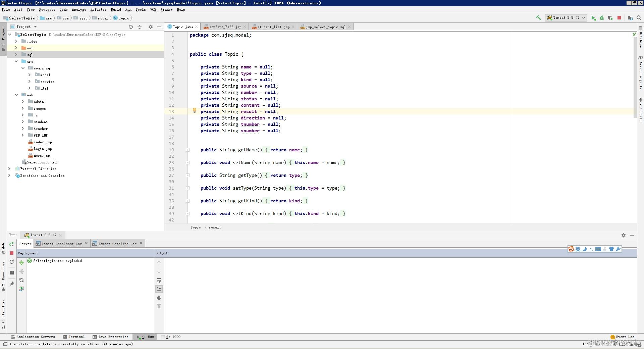Expand External Libraries node

(x=9, y=169)
